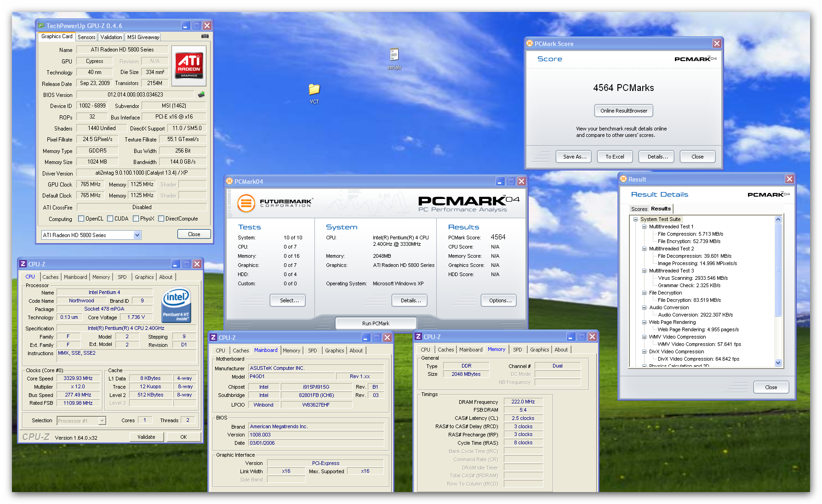Screen dimensions: 822x504
Task: Click Details... in the PCMark Score window
Action: [x=657, y=157]
